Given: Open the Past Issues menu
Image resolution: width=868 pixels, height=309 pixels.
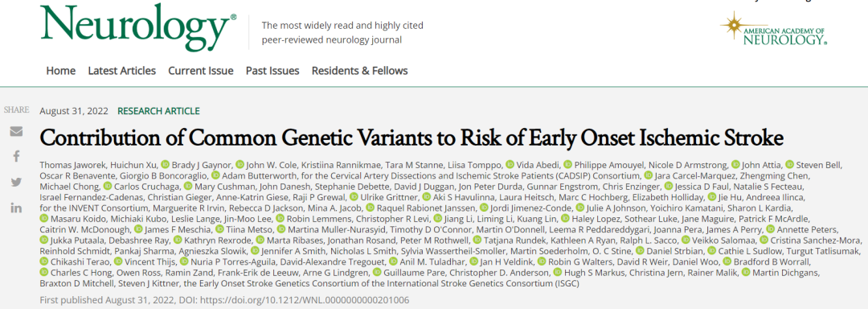Looking at the screenshot, I should point(272,71).
